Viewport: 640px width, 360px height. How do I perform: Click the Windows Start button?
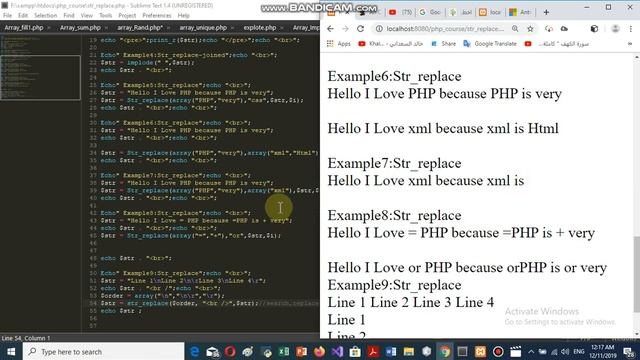(x=11, y=351)
